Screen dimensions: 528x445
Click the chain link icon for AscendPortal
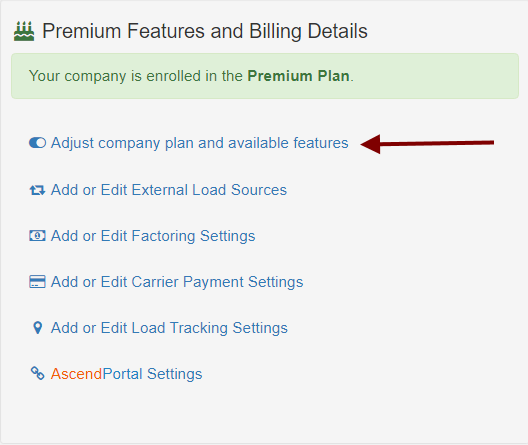click(x=37, y=373)
